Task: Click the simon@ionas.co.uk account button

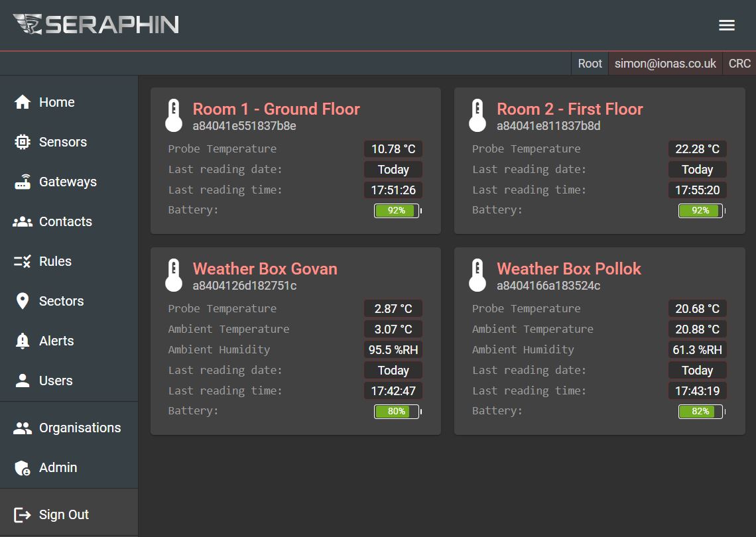Action: [665, 64]
